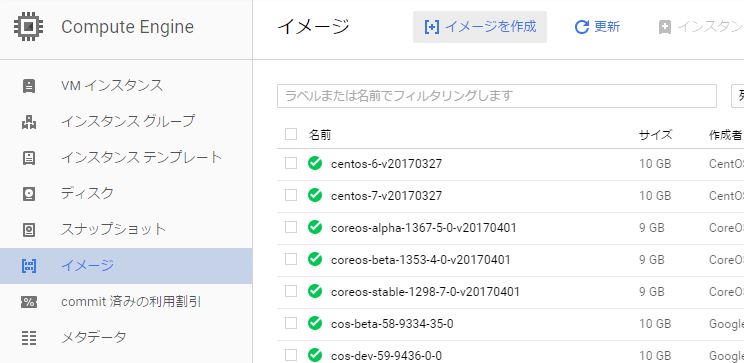Click the Compute Engine title

click(127, 27)
